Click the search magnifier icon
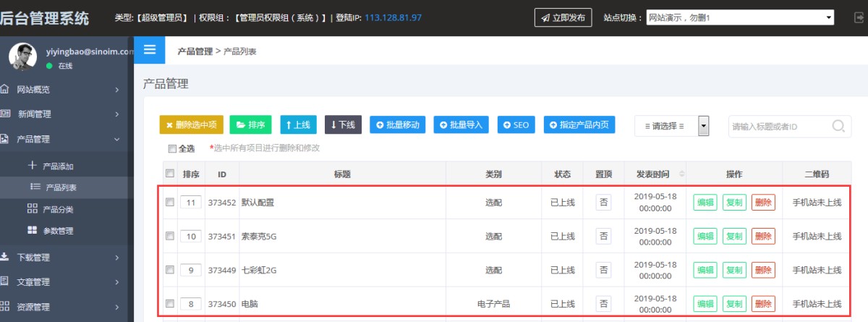Viewport: 868px width, 322px height. coord(838,126)
